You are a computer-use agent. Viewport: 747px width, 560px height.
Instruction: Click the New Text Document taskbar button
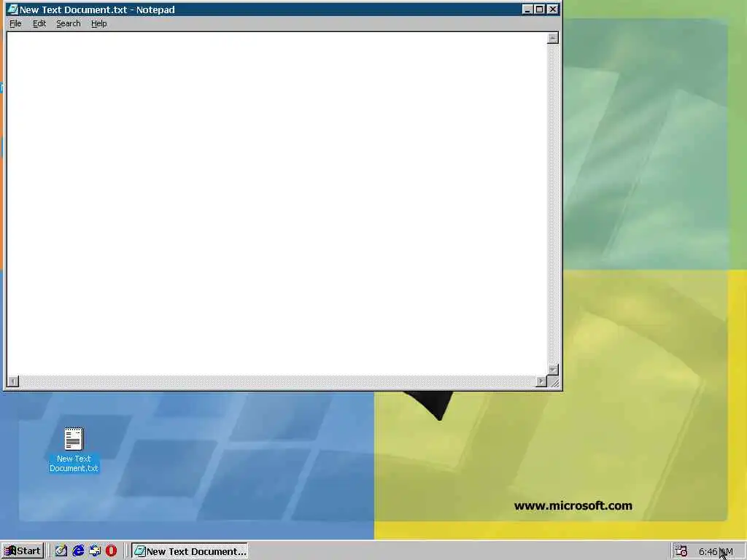[x=190, y=551]
